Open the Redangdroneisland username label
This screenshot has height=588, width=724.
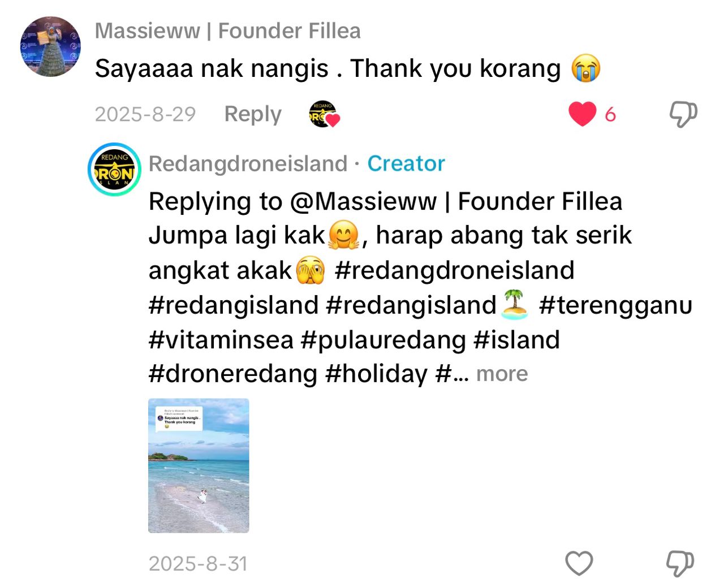(248, 164)
